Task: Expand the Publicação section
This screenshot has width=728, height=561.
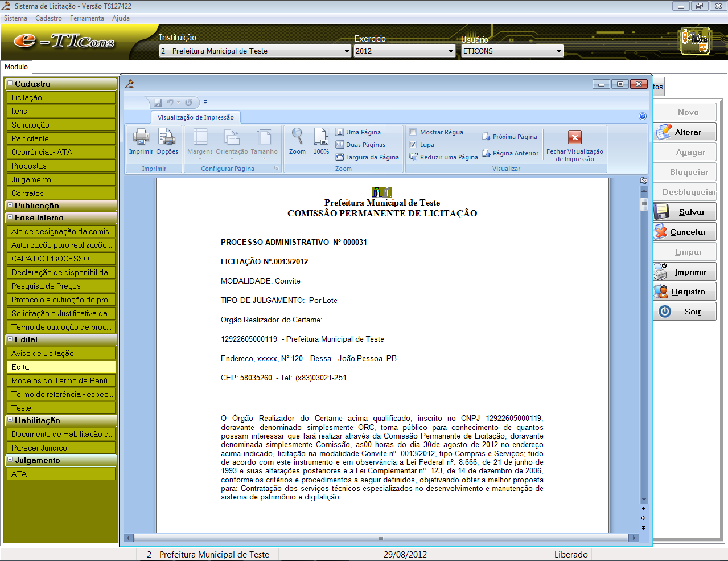Action: [10, 205]
